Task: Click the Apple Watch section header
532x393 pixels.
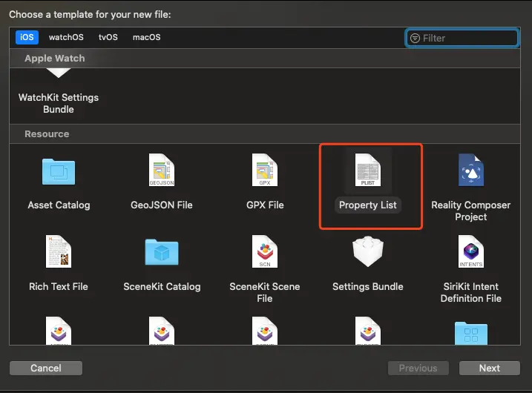Action: point(55,59)
